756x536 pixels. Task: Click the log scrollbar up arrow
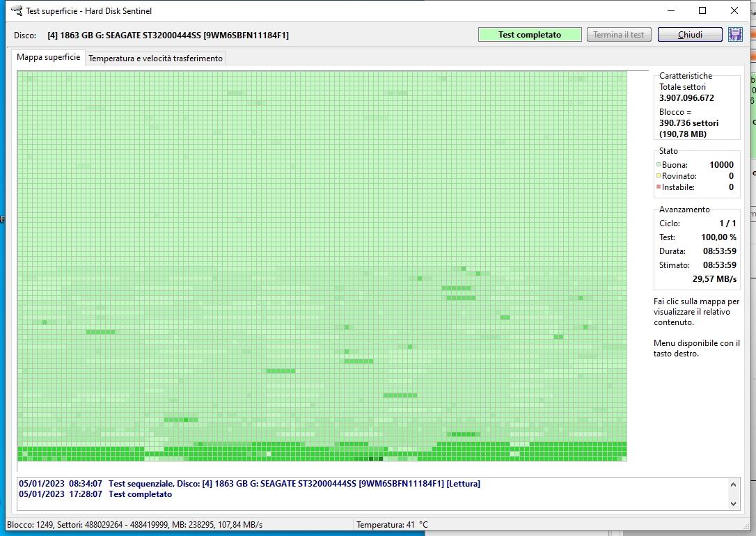pyautogui.click(x=733, y=484)
